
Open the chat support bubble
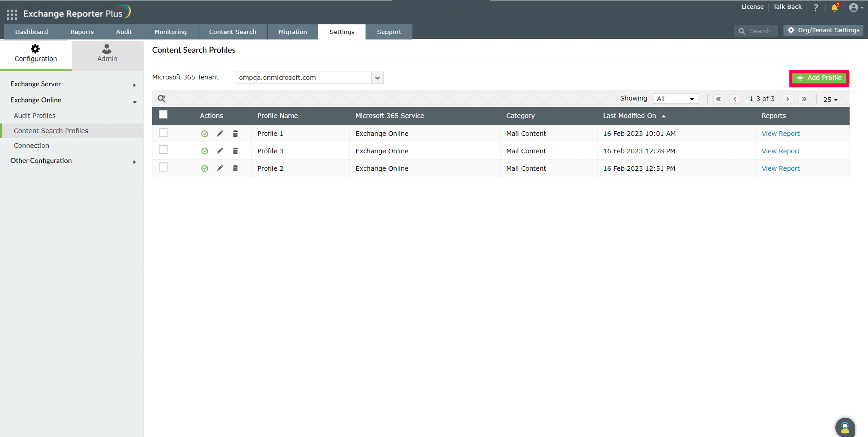point(845,427)
